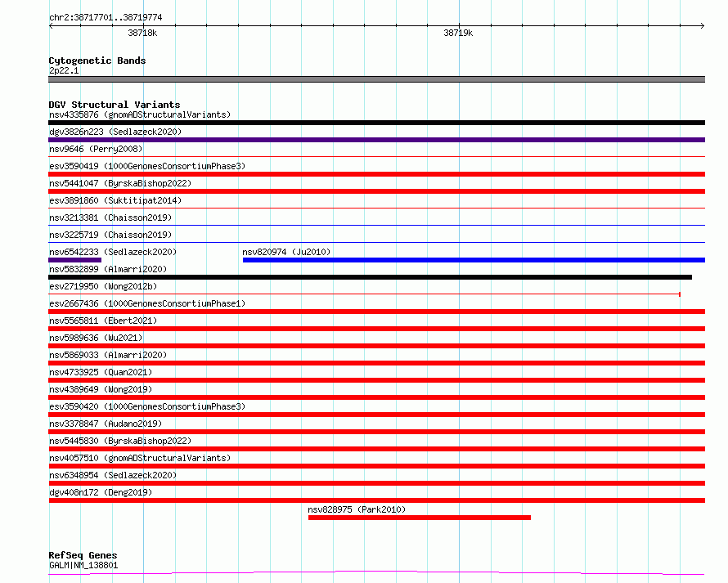This screenshot has width=728, height=583.
Task: Click nsv3378847 Audano2019 variant label
Action: pyautogui.click(x=106, y=424)
